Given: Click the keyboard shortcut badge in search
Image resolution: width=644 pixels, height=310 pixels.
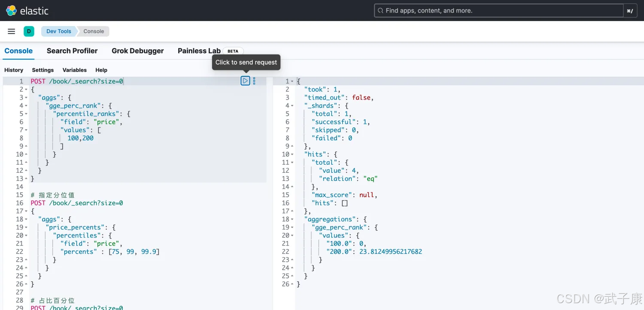Looking at the screenshot, I should [x=629, y=11].
